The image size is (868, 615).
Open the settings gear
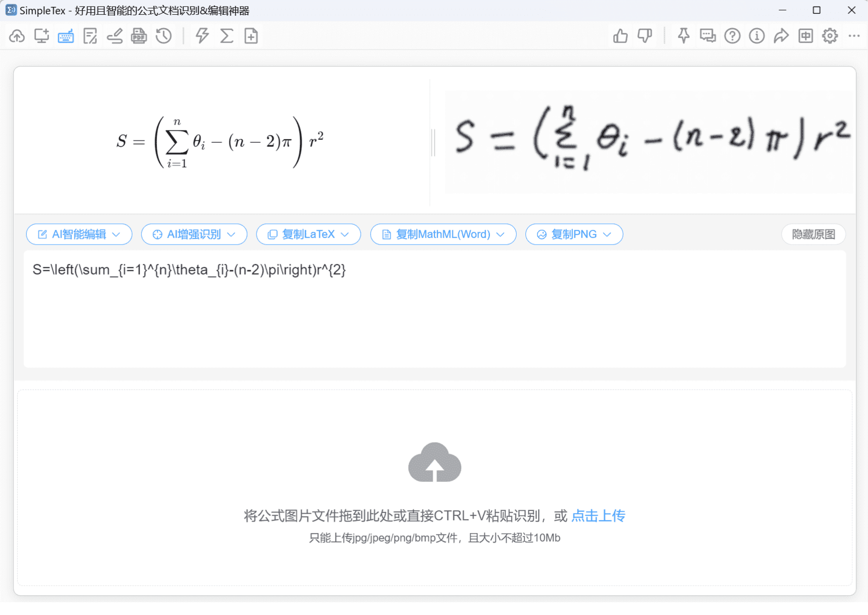click(x=830, y=36)
